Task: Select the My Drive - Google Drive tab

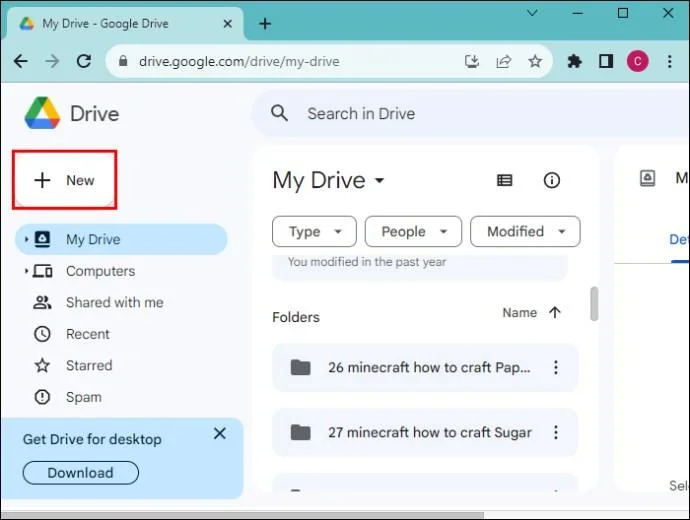Action: pyautogui.click(x=124, y=24)
